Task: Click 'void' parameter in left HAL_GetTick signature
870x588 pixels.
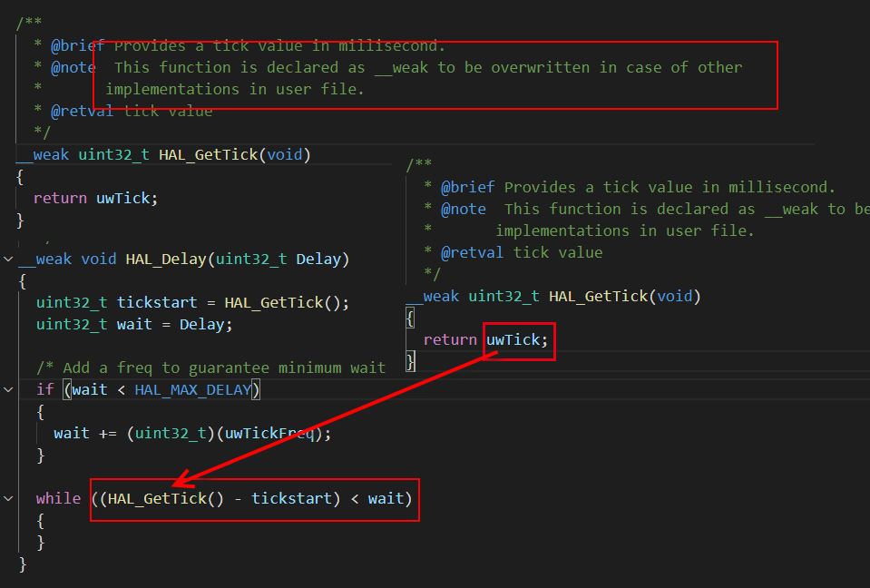Action: [x=285, y=154]
